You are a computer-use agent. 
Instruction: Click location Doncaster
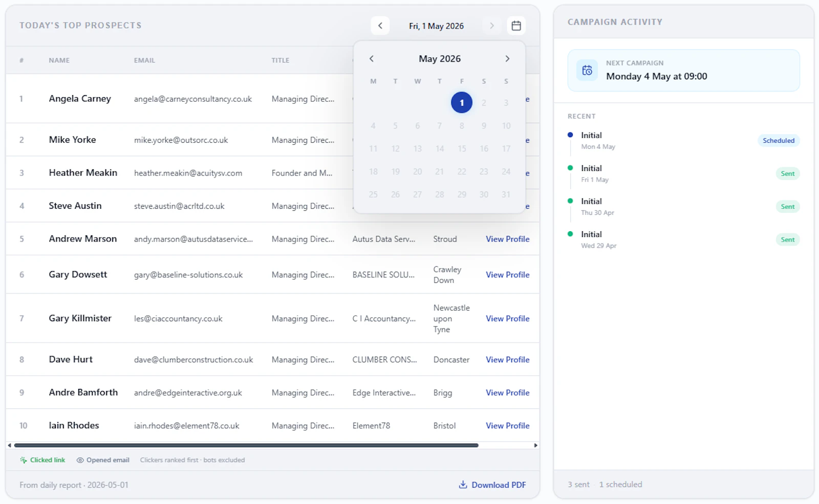tap(451, 360)
